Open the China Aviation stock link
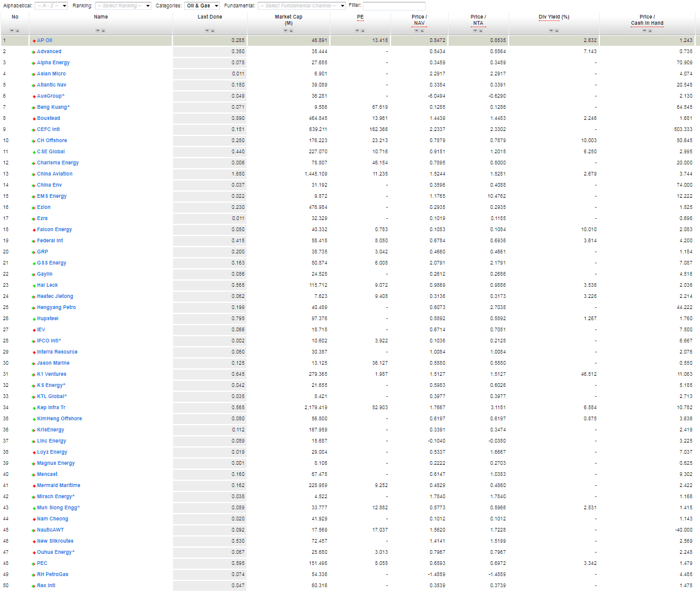Viewport: 700px width, 594px height. coord(54,174)
